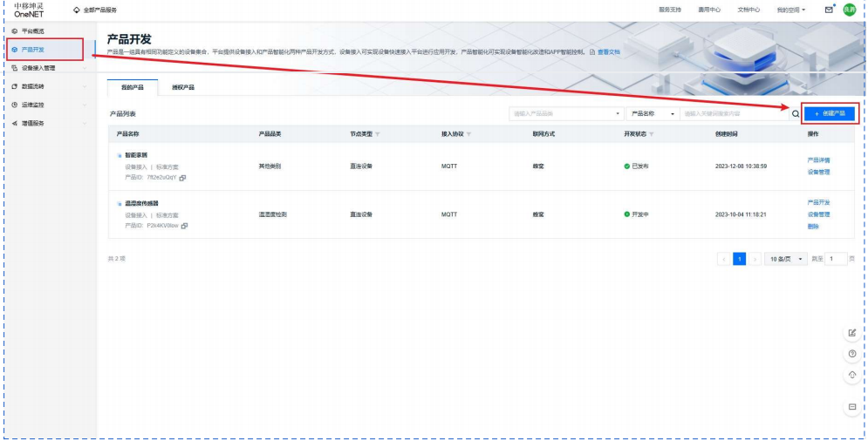This screenshot has width=868, height=441.
Task: Click the 增值服务 sidebar icon
Action: pyautogui.click(x=14, y=124)
